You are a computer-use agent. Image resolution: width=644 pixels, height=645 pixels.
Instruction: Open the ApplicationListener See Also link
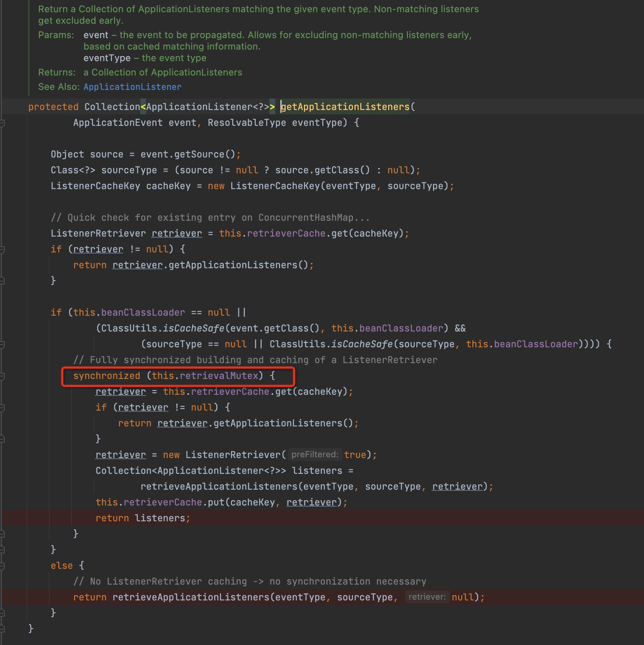(x=132, y=87)
